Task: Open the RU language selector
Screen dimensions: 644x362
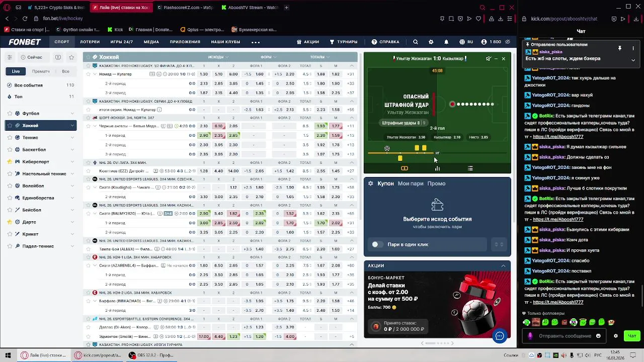Action: click(x=466, y=42)
